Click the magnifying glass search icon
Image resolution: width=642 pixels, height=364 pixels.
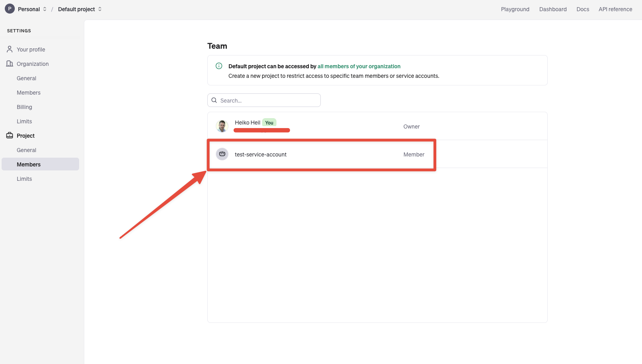[214, 100]
